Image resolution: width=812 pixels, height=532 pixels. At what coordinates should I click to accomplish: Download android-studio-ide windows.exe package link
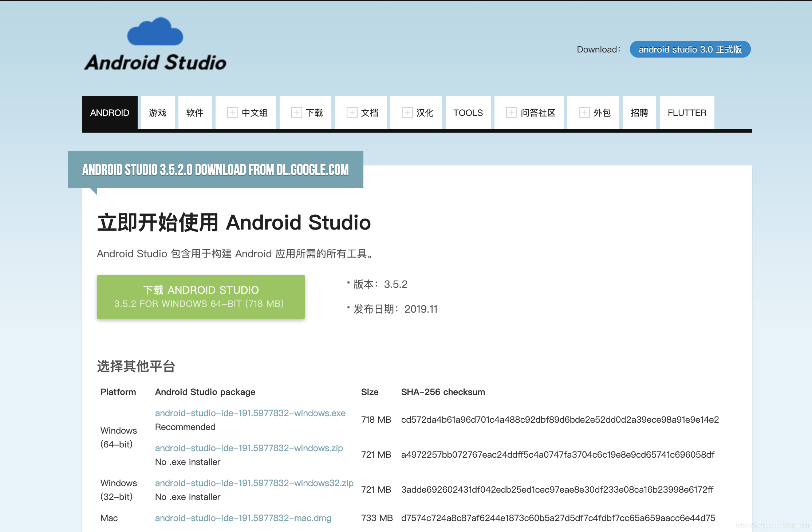pyautogui.click(x=250, y=413)
